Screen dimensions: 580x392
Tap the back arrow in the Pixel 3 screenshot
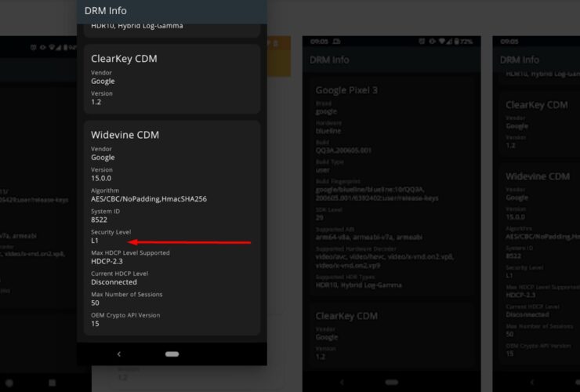tap(342, 382)
